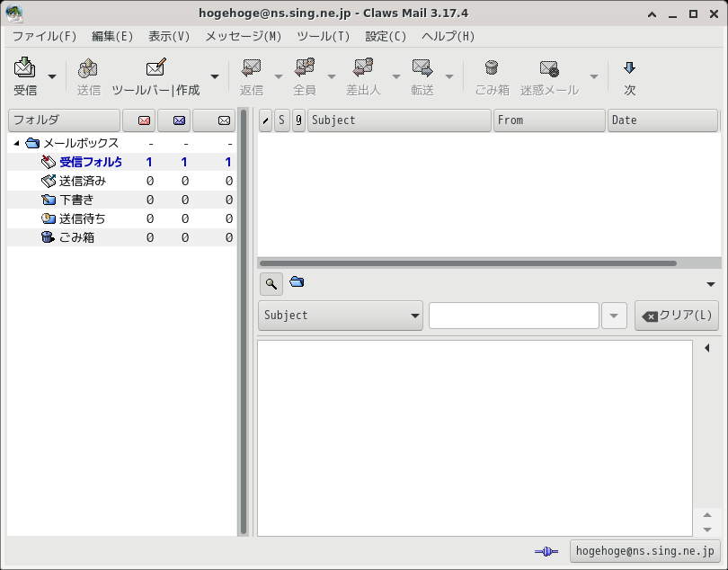Select the 送信済み sent folder
Viewport: 728px width, 570px height.
click(x=121, y=181)
